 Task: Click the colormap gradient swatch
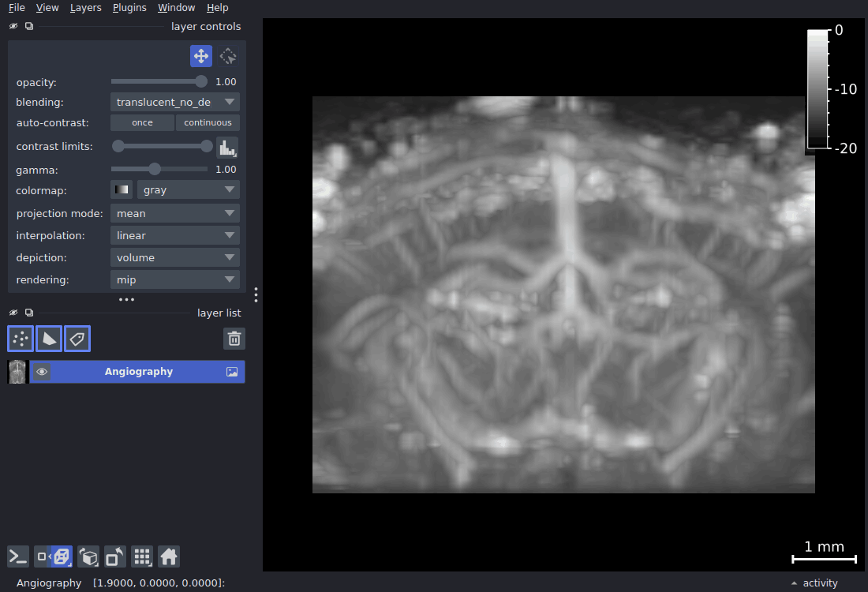[122, 190]
